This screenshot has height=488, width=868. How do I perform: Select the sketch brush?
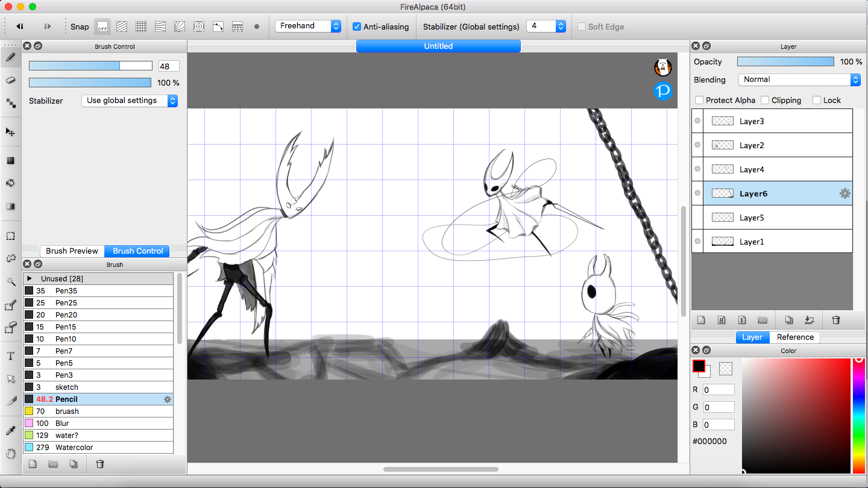(98, 387)
